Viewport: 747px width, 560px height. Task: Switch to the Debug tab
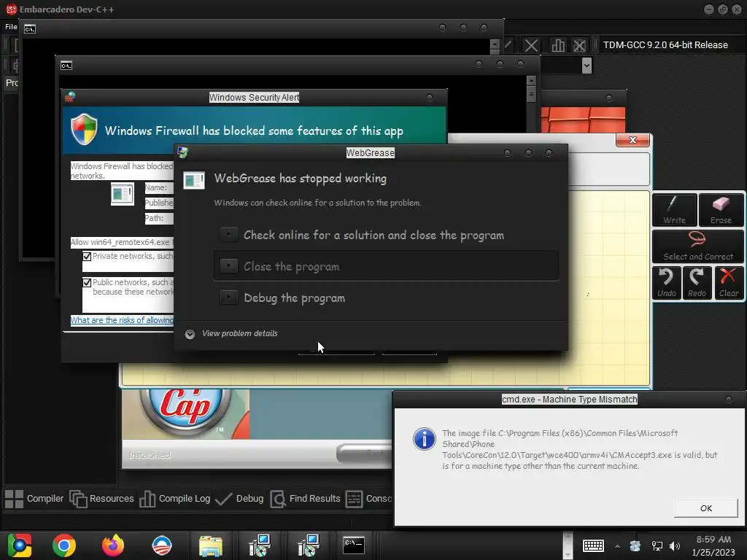coord(239,499)
